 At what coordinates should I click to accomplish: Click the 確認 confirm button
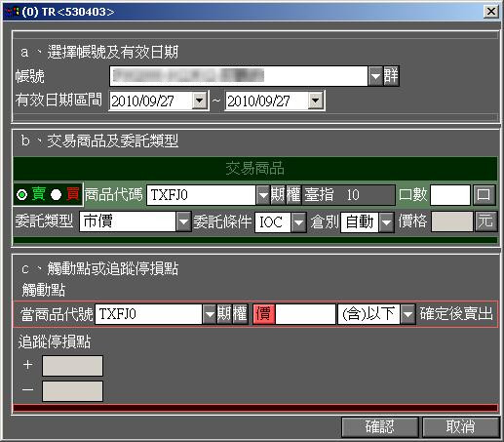pos(380,426)
